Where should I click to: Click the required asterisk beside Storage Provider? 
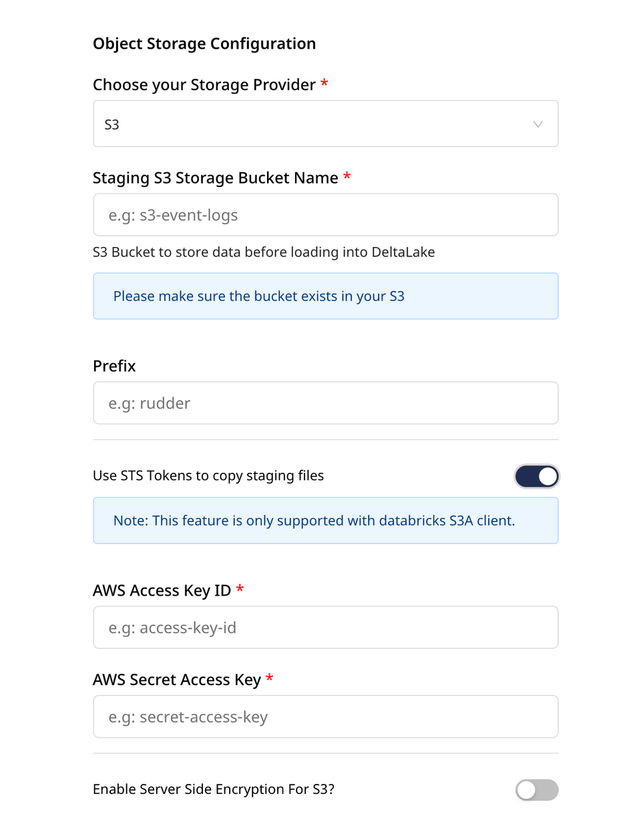pyautogui.click(x=325, y=84)
